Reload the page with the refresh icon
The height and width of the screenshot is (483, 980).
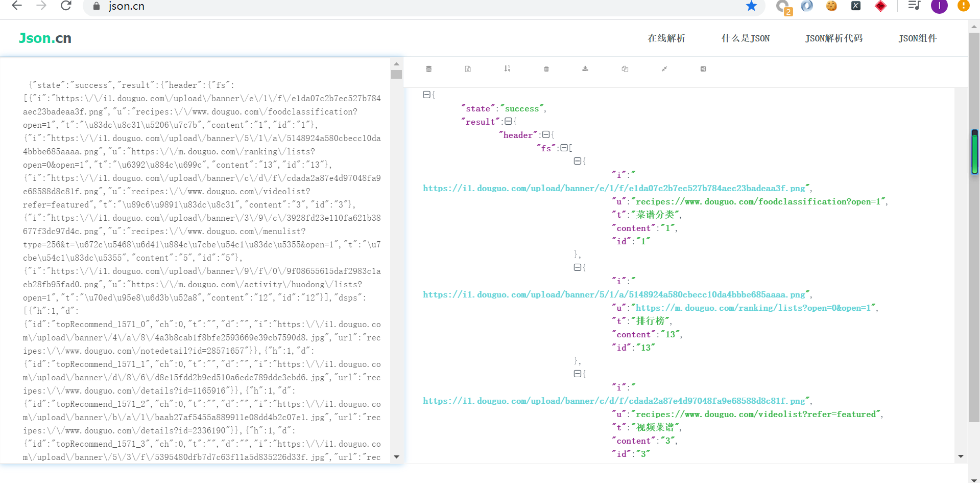(66, 6)
